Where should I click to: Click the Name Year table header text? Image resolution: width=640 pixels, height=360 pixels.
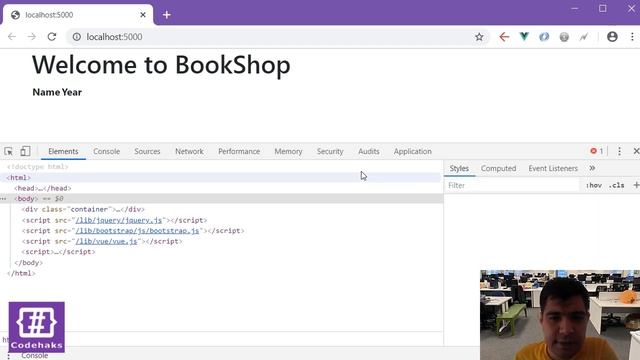(57, 92)
